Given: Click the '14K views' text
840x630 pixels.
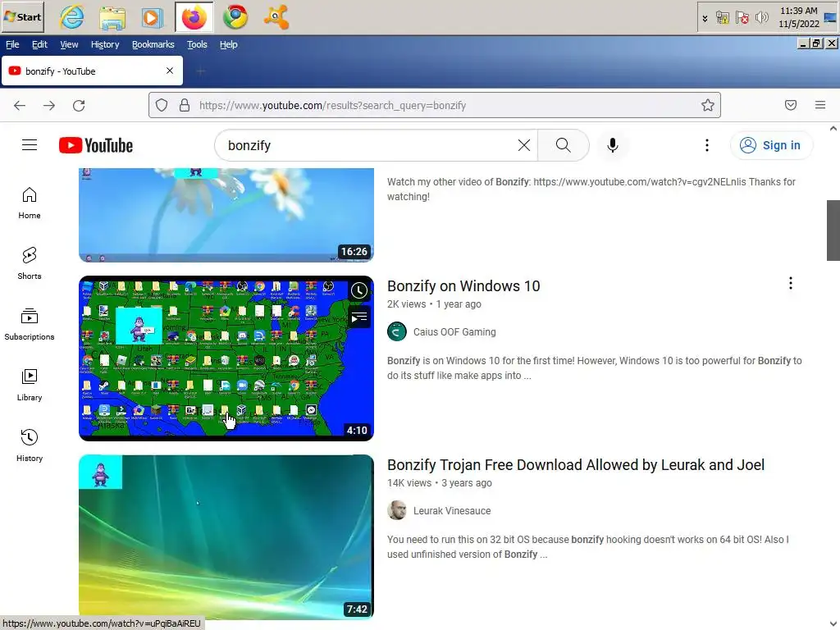Looking at the screenshot, I should pos(409,483).
